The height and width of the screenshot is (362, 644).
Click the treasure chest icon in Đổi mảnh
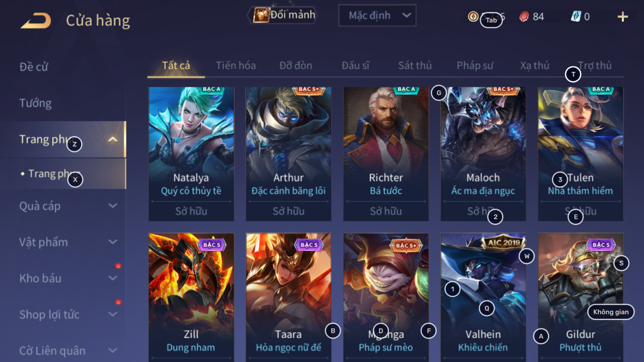(x=261, y=15)
